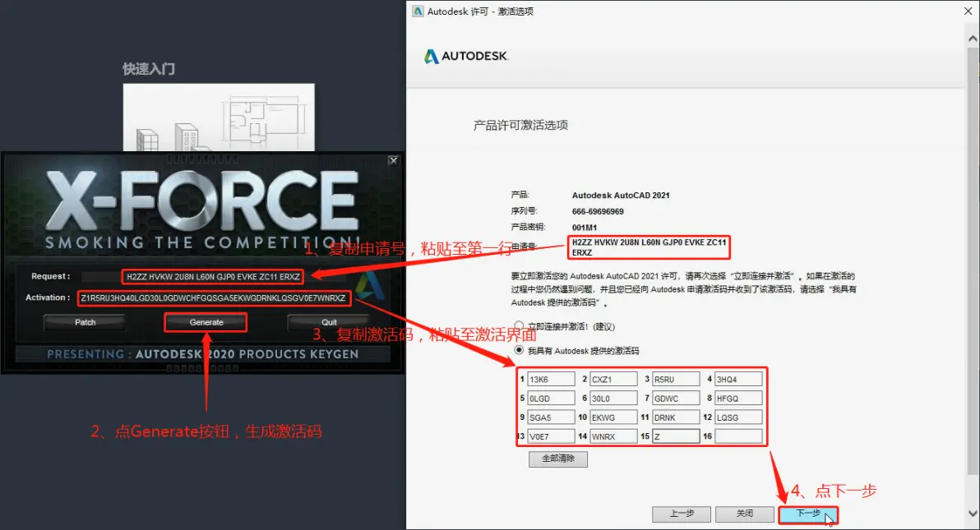Click the 快速入门 heading in the AutoCAD start page
The width and height of the screenshot is (980, 530).
click(149, 69)
